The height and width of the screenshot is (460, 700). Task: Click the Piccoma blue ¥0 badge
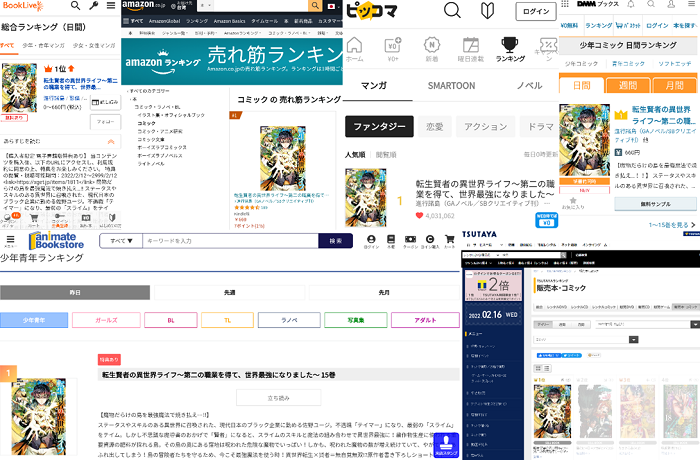coord(546,220)
